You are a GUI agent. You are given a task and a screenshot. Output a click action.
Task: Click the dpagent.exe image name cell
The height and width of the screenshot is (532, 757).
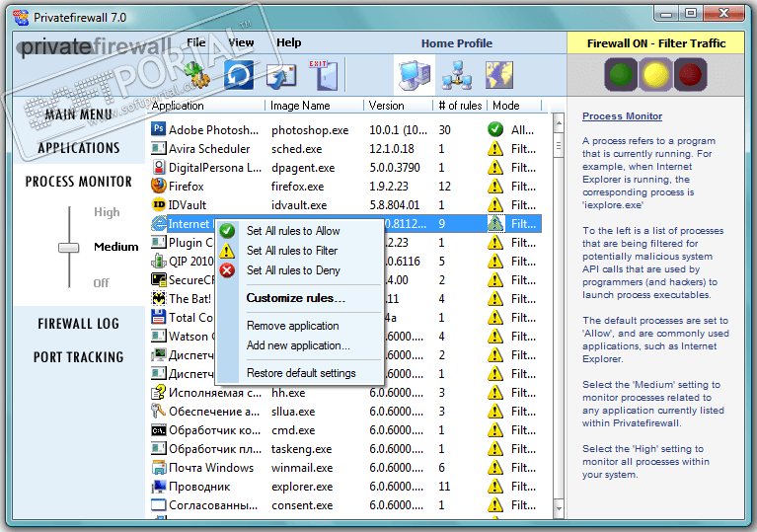coord(303,168)
